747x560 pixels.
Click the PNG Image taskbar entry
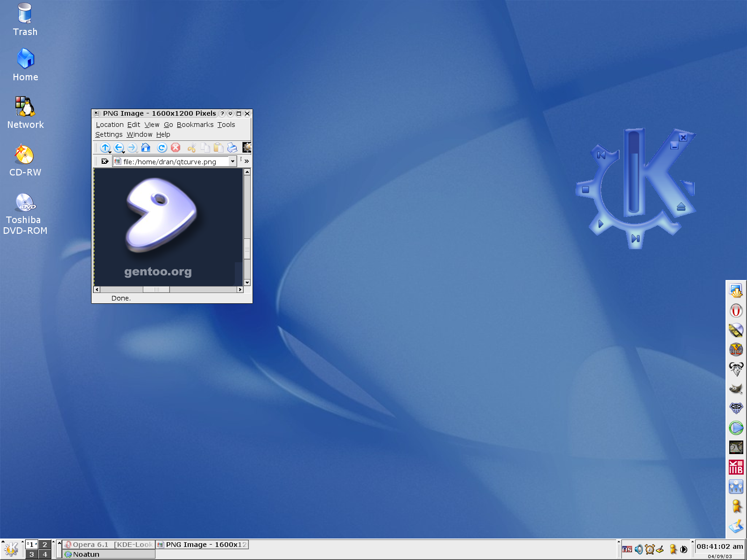[202, 545]
